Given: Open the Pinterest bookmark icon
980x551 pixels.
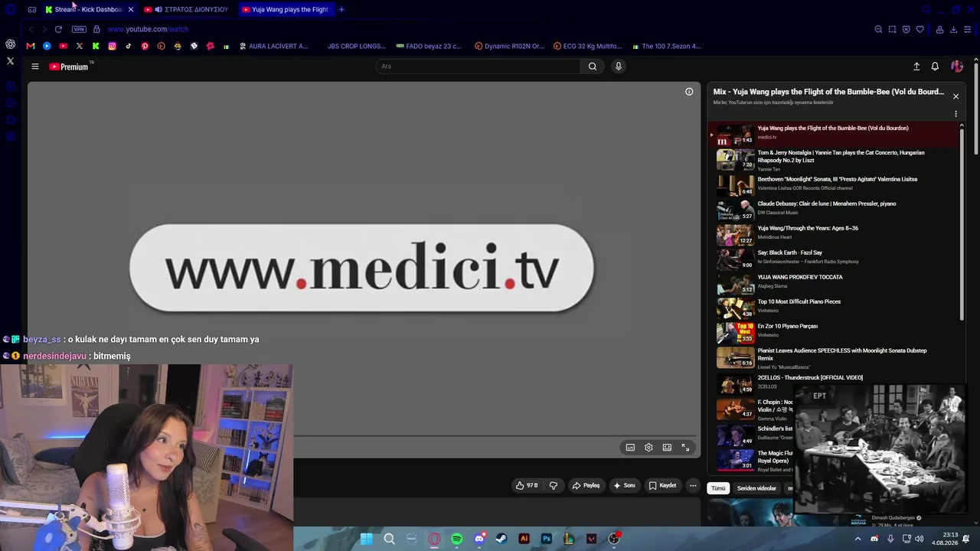Looking at the screenshot, I should tap(145, 46).
